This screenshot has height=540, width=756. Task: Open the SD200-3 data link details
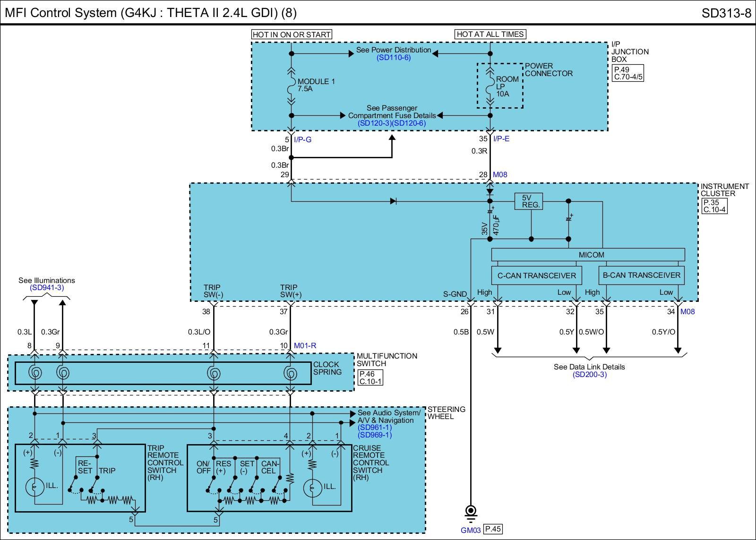point(589,375)
